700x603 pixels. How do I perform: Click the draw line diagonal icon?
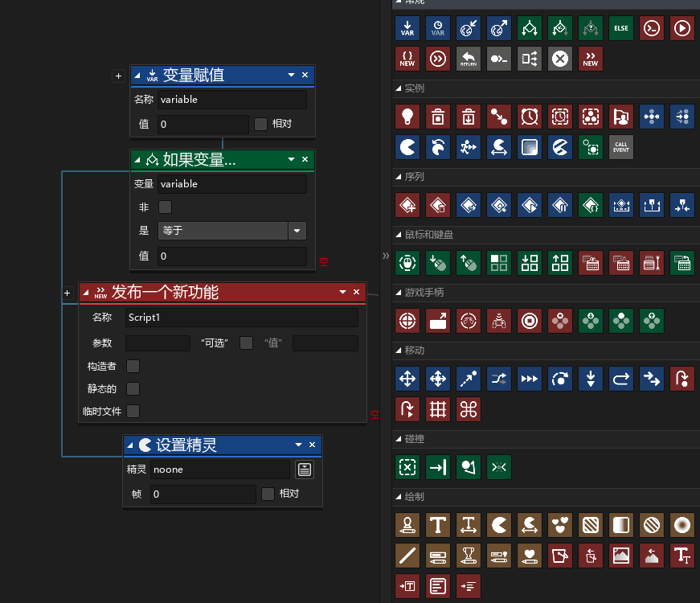[407, 556]
